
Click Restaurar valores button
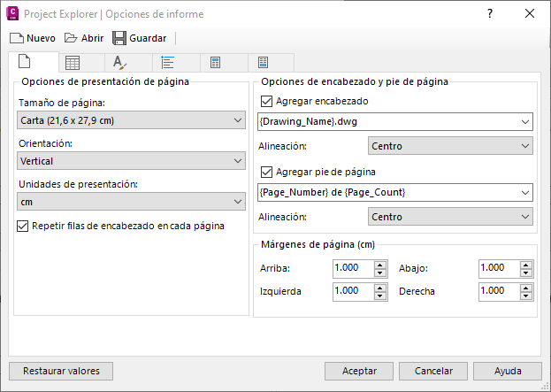(x=61, y=371)
